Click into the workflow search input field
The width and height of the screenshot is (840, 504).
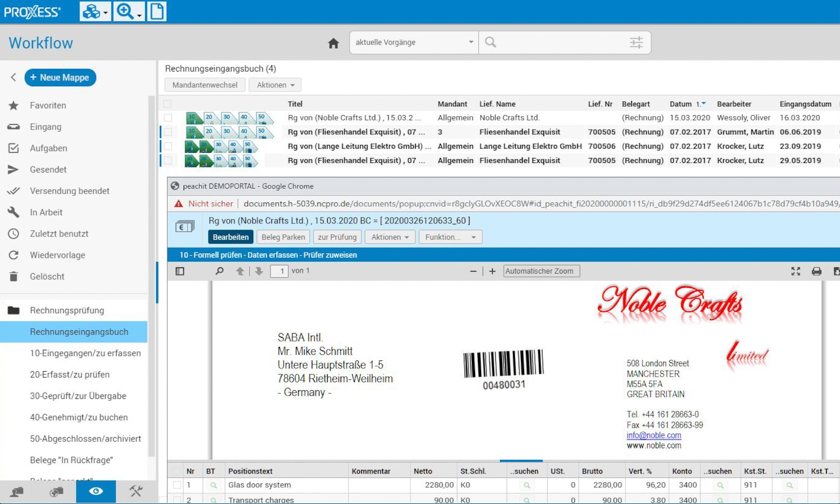coord(561,43)
